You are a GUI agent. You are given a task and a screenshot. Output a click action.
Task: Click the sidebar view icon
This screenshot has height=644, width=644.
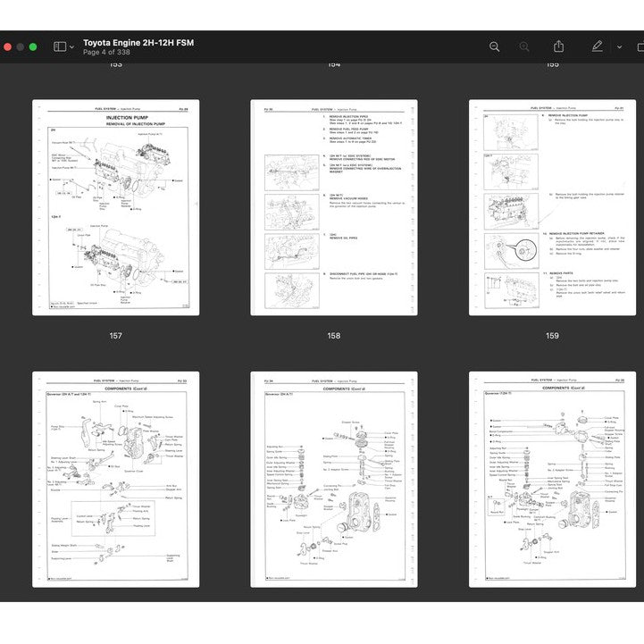tap(59, 46)
